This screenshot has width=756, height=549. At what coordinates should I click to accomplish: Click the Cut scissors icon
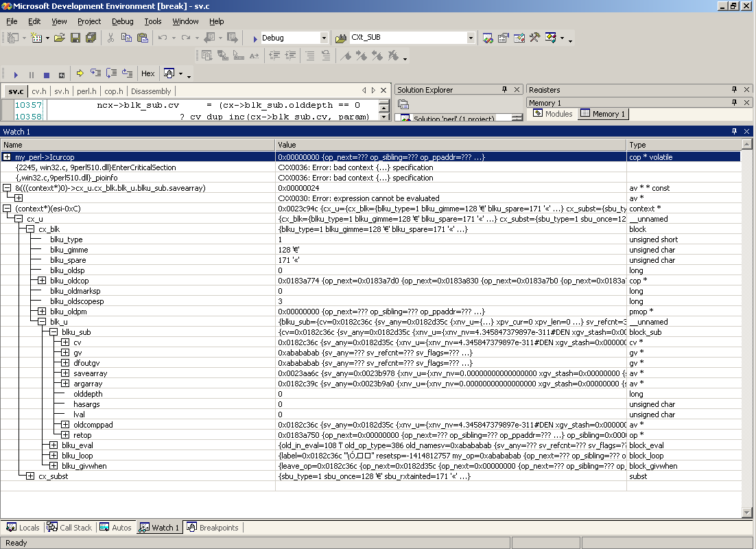click(110, 38)
